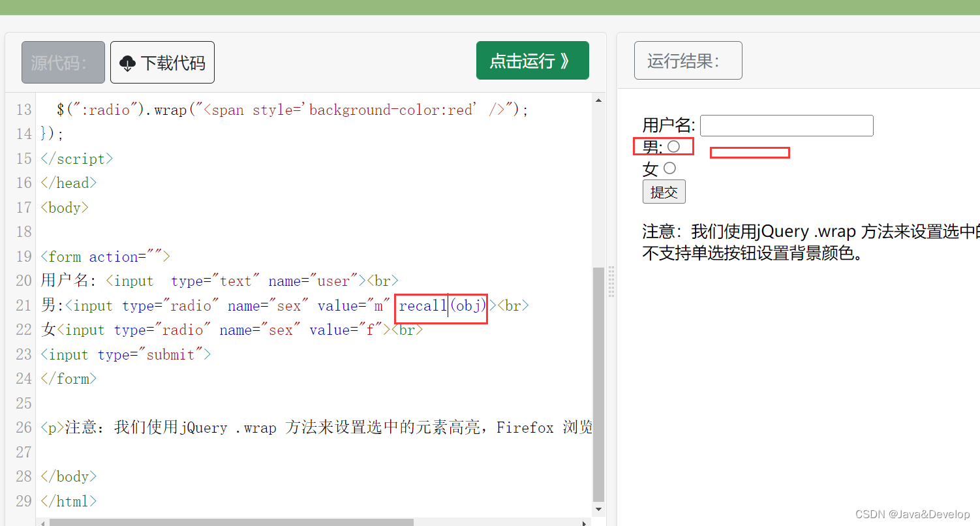The height and width of the screenshot is (526, 980).
Task: Click the </form> tag on line 24
Action: point(69,379)
